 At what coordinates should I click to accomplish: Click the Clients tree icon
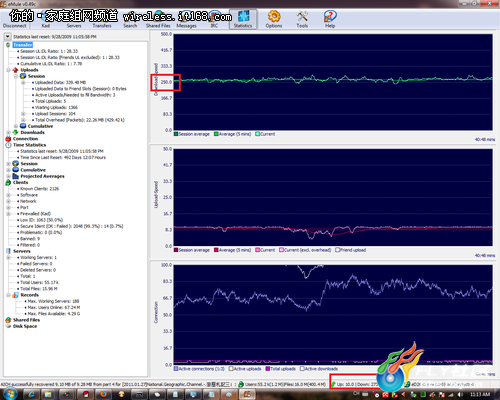[8, 182]
